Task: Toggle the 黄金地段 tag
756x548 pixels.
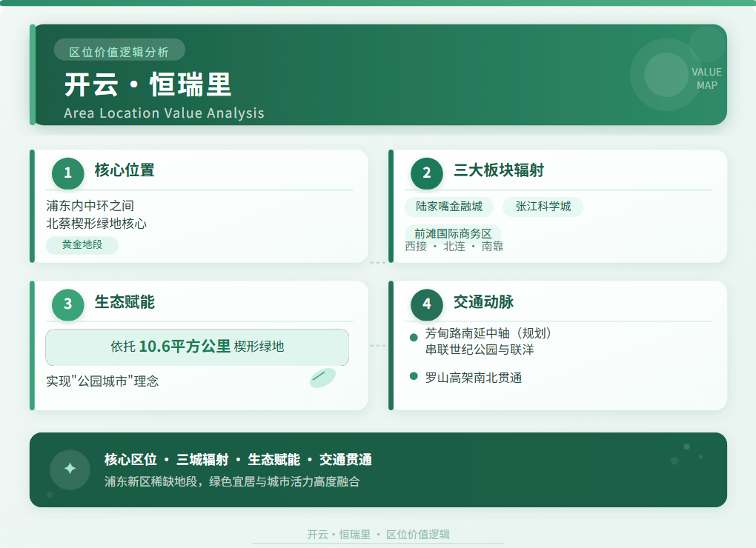Action: (x=80, y=245)
